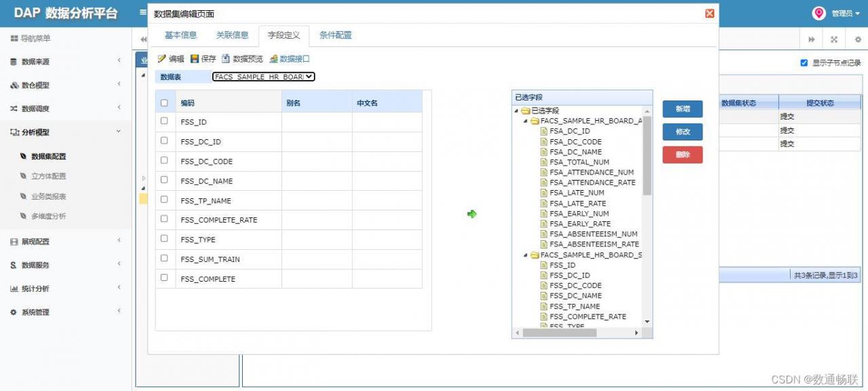Expand the 数仓模型 sidebar menu
Screen dimensions: 868x391
click(119, 85)
